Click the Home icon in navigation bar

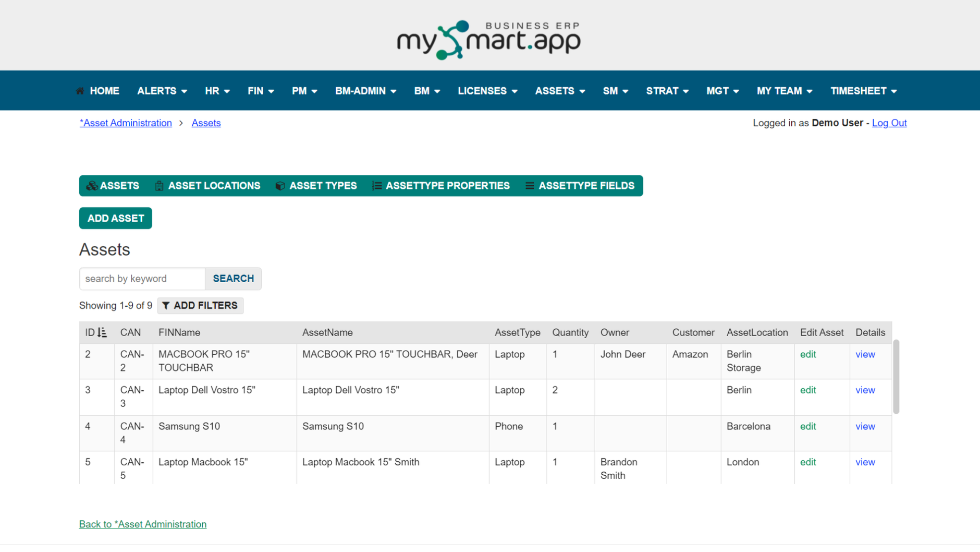pos(80,91)
